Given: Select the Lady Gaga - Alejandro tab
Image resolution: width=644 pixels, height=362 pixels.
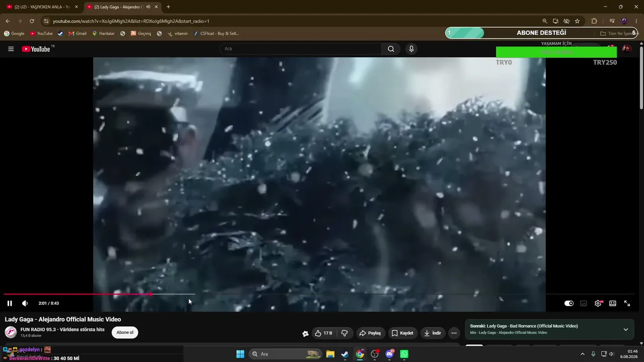Looking at the screenshot, I should tap(118, 7).
